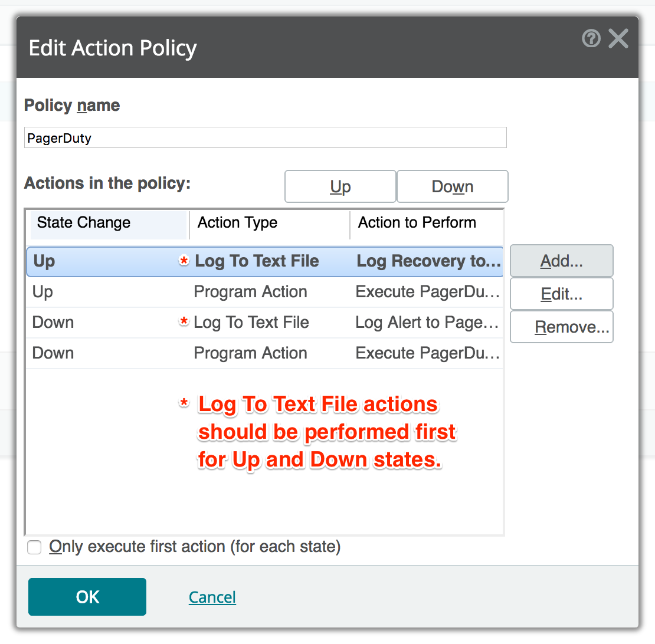655x644 pixels.
Task: Click Log Recovery to... action cell
Action: 428,261
